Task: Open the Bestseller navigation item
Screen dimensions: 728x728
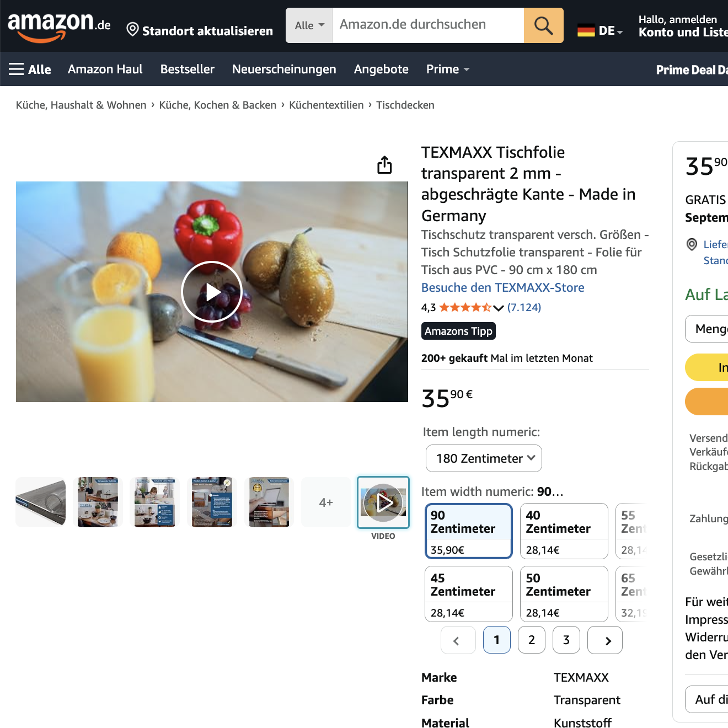Action: click(x=188, y=69)
